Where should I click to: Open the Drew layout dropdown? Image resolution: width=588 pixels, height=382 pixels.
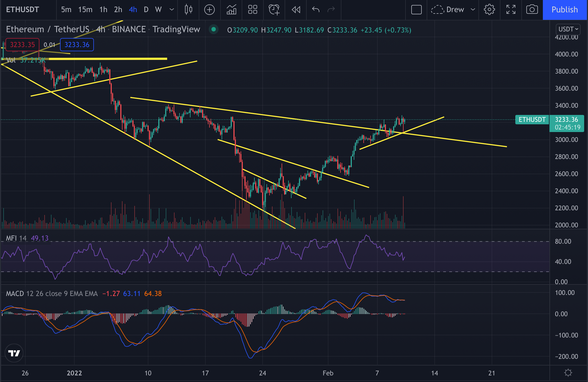tap(473, 10)
